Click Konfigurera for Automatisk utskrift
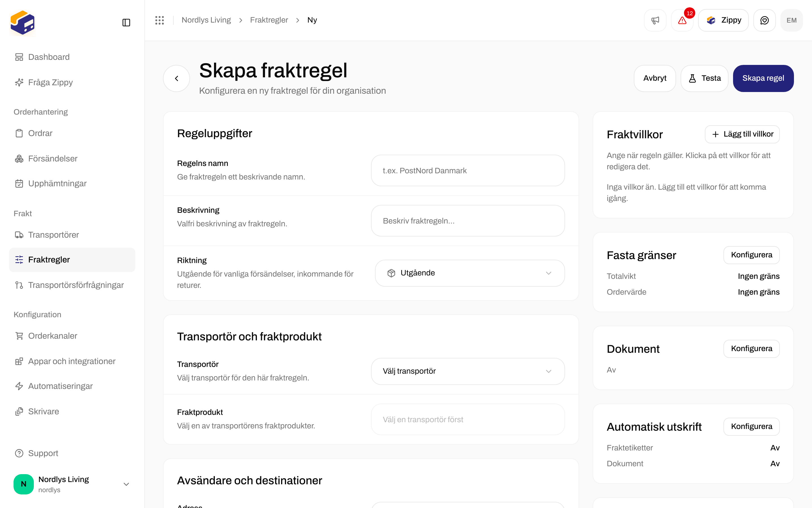 click(x=751, y=427)
